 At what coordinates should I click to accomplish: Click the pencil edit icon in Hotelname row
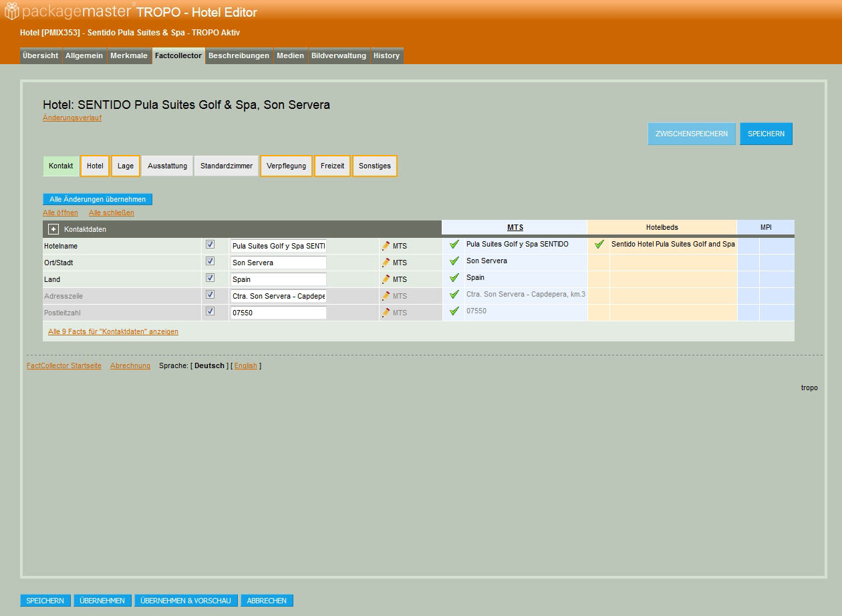[386, 246]
